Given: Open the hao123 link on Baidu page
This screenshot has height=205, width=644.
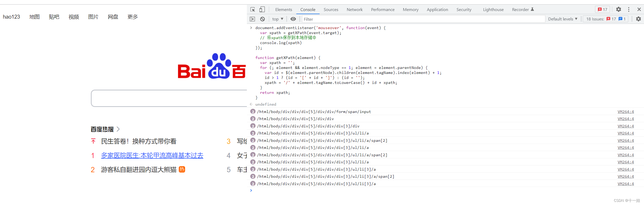Looking at the screenshot, I should tap(12, 17).
